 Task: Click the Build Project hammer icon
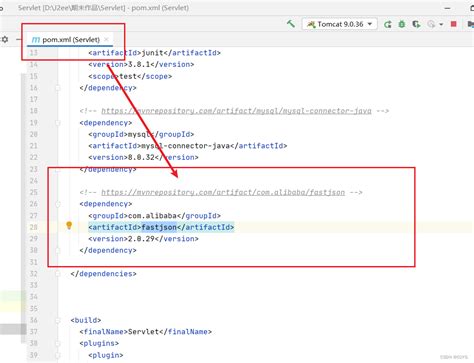(291, 24)
